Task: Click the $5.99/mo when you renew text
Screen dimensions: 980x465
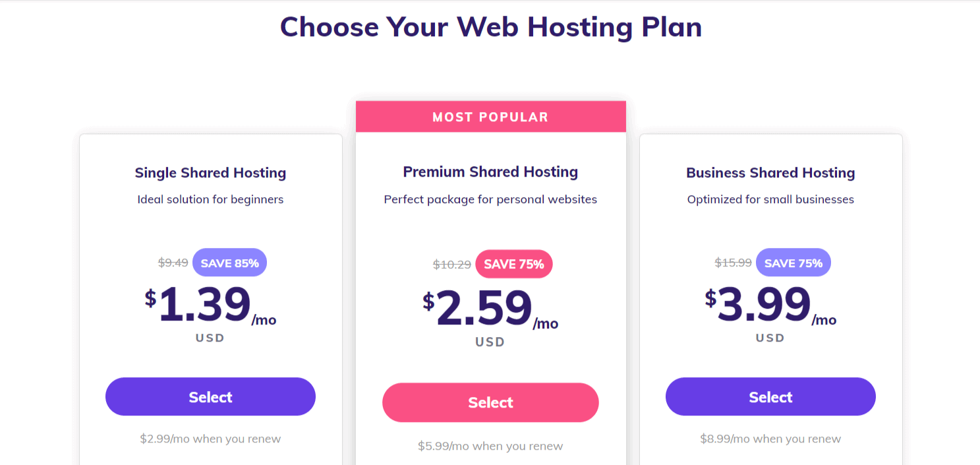Action: (x=490, y=446)
